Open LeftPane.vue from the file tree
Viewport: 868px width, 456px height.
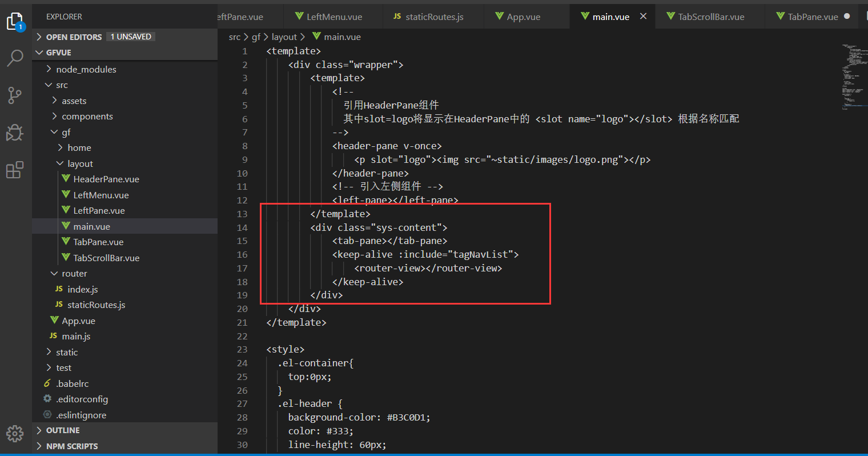[99, 210]
